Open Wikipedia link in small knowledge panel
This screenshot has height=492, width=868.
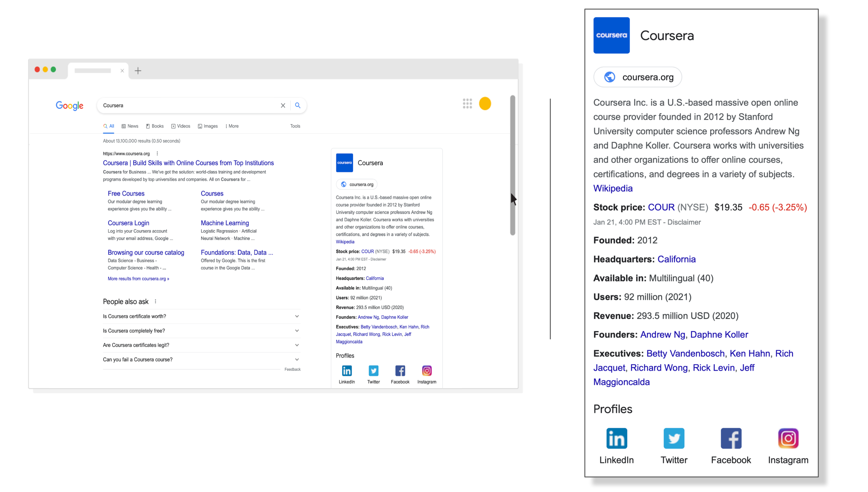tap(345, 242)
